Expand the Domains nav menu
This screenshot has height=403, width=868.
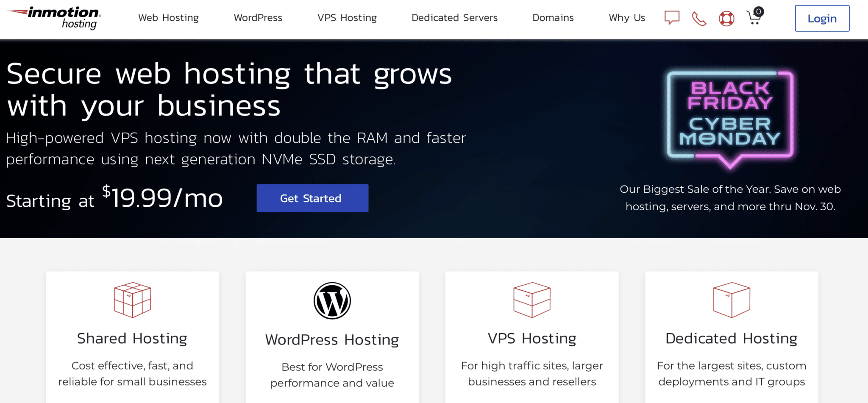click(x=553, y=18)
